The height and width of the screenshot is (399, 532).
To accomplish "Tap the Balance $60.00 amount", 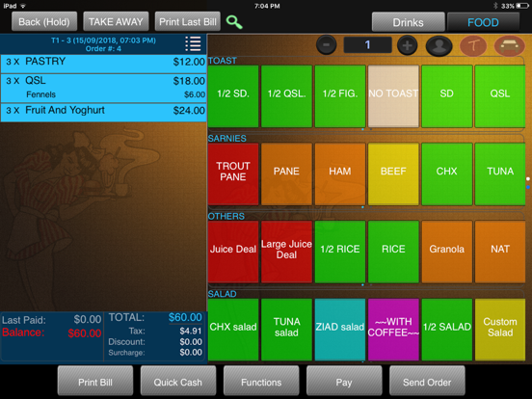I will coord(85,333).
